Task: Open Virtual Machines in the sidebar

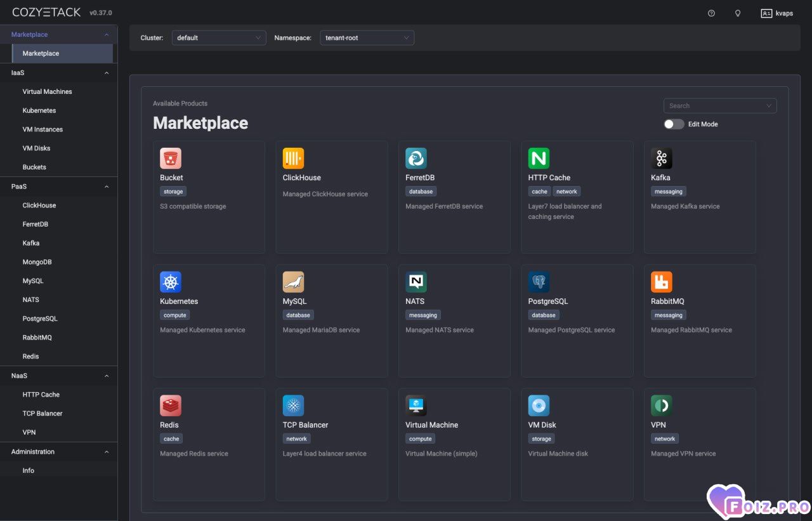Action: [x=48, y=91]
